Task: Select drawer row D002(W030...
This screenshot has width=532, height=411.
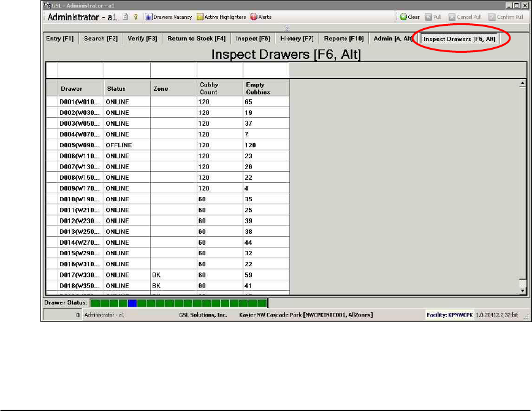Action: point(168,113)
